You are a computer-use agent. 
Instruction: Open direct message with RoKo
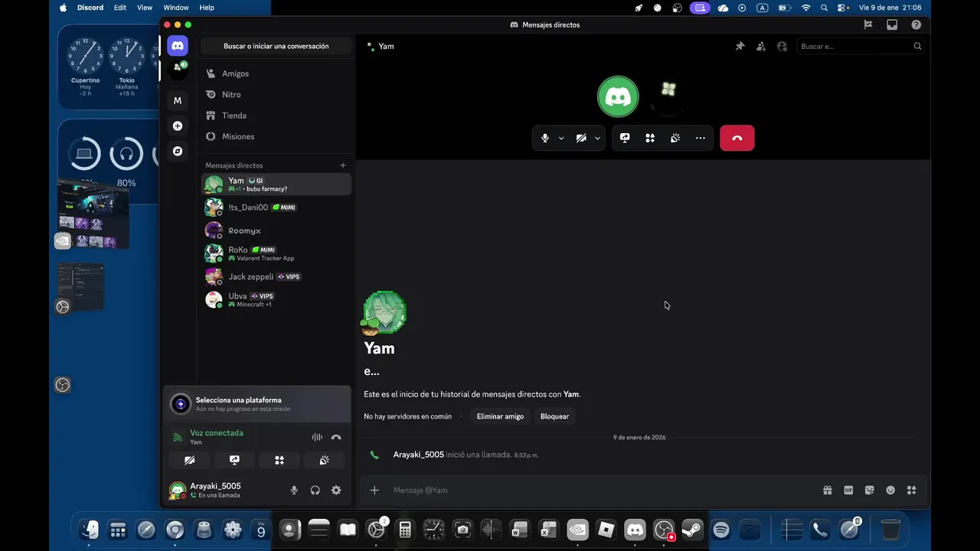276,253
